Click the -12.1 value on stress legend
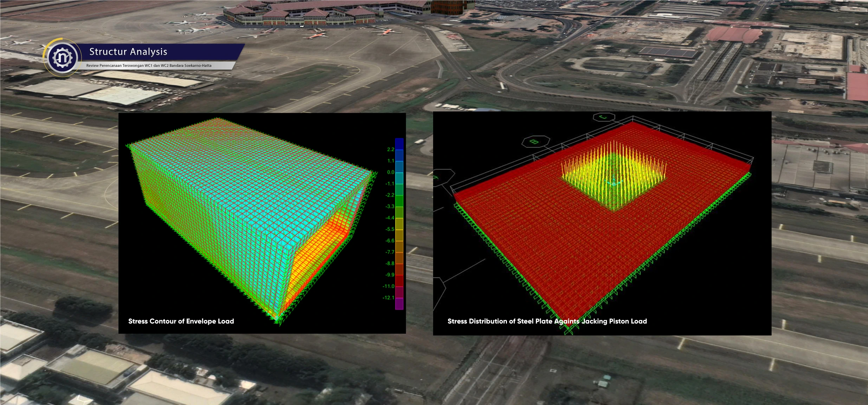The image size is (868, 405). [388, 298]
